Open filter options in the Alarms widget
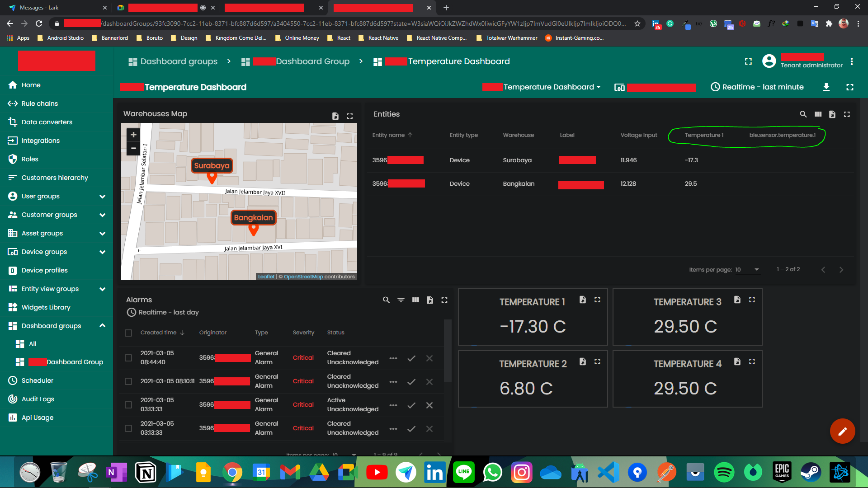Screen dimensions: 868x488 (x=401, y=300)
